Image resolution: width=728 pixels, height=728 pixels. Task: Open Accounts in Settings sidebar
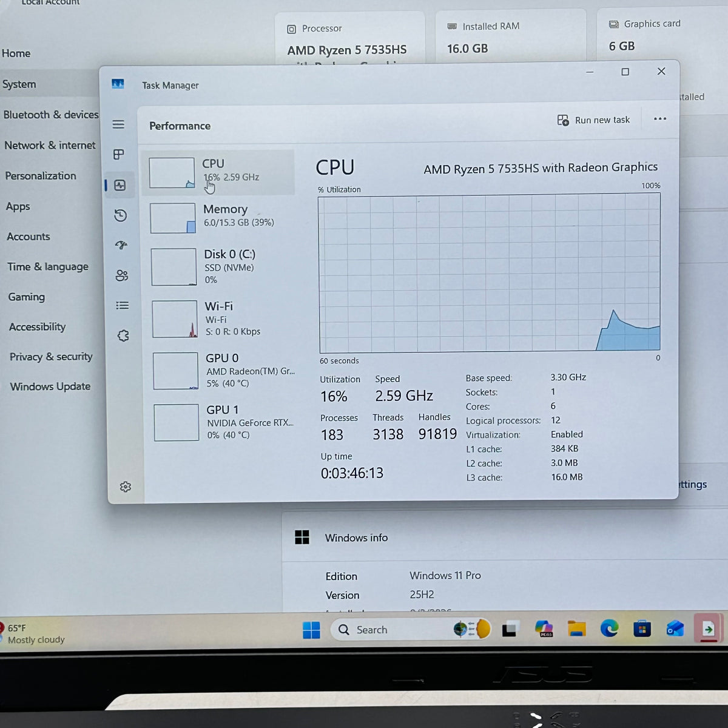[x=29, y=237]
